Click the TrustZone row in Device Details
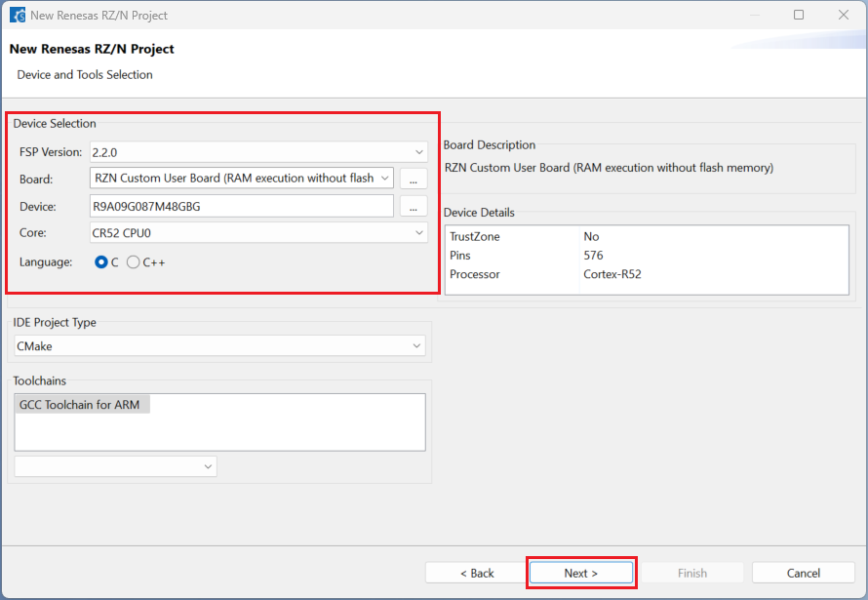Viewport: 868px width, 600px height. click(x=647, y=236)
